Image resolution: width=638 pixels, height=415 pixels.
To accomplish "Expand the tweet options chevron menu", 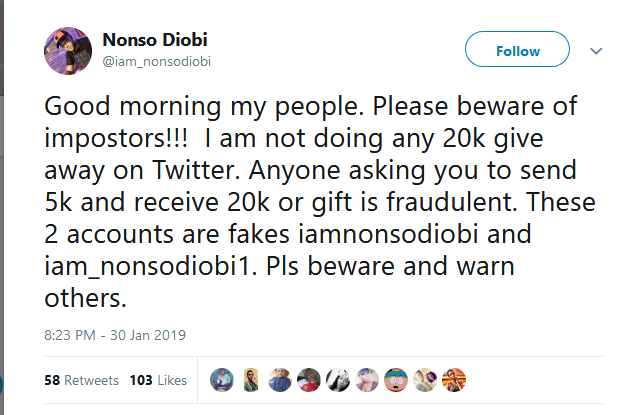I will click(x=596, y=50).
